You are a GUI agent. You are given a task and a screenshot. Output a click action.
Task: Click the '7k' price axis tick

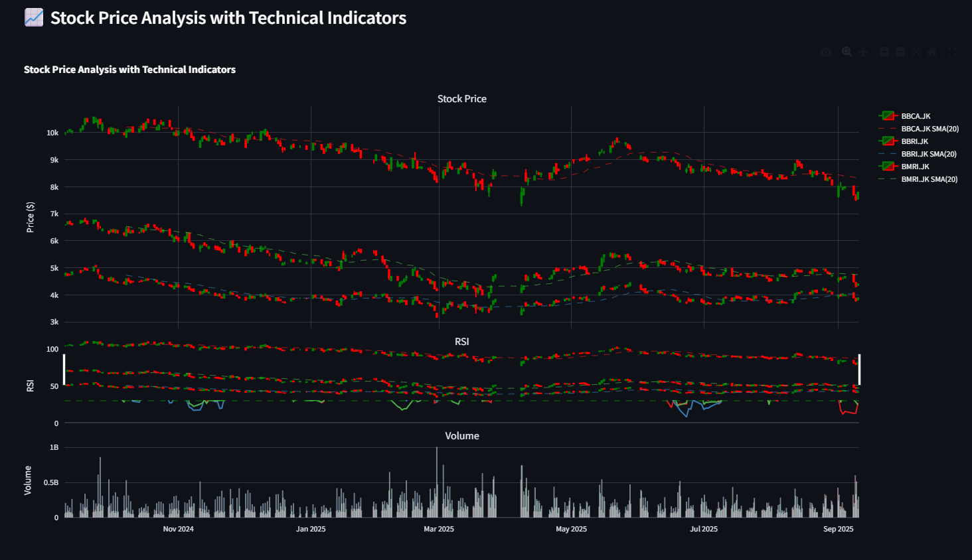coord(54,214)
